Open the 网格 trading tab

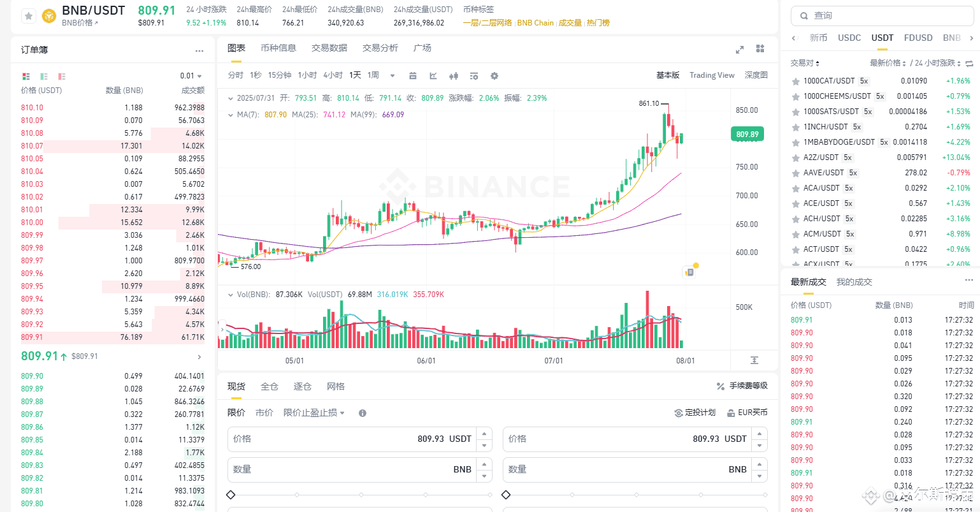coord(336,386)
